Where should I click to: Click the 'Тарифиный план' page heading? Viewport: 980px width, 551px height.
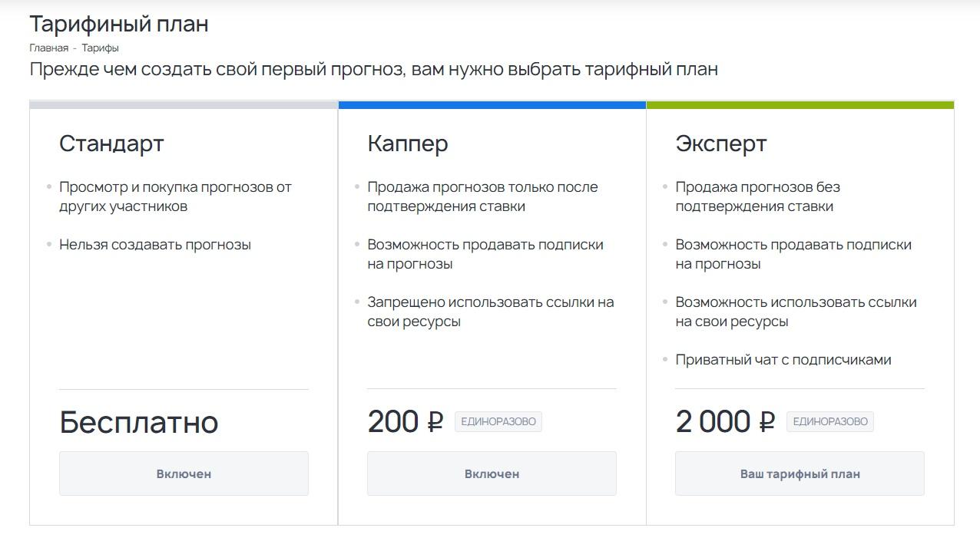(118, 23)
